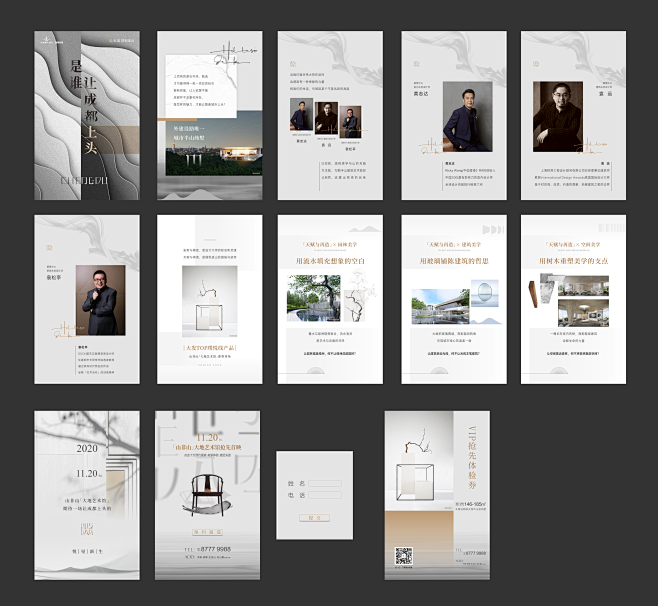Click the wood and marble material samples
Viewport: 658px width, 606px height.
pyautogui.click(x=541, y=290)
